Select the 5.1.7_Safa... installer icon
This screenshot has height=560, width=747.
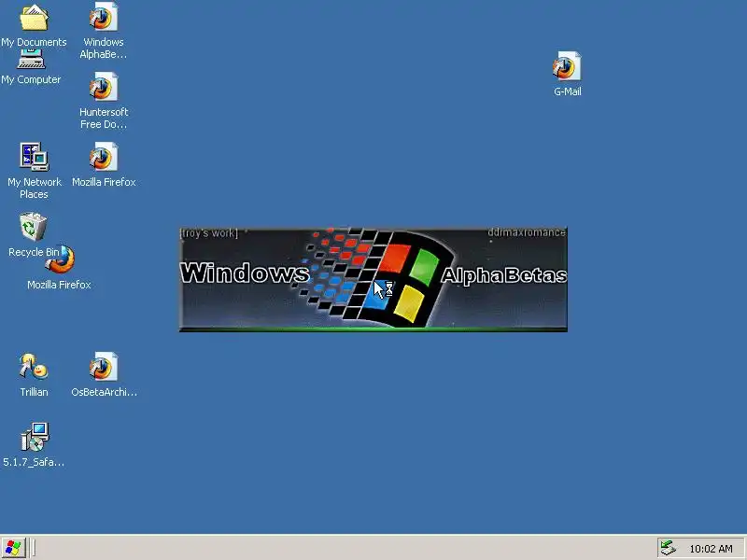pyautogui.click(x=35, y=437)
